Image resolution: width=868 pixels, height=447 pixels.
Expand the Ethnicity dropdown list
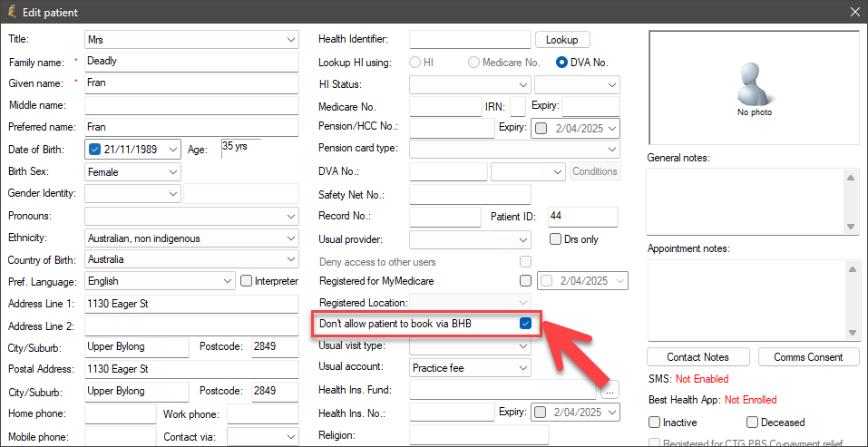tap(191, 238)
